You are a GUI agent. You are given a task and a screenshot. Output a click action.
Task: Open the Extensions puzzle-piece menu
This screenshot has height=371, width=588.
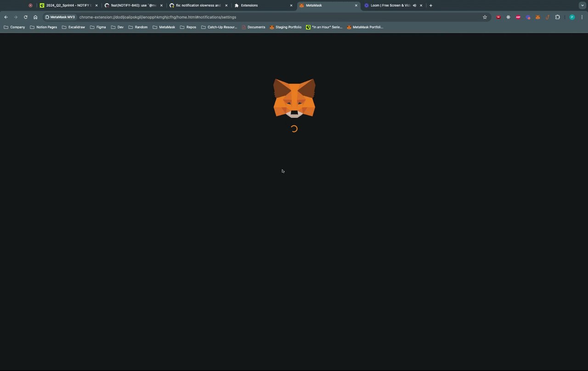[558, 17]
